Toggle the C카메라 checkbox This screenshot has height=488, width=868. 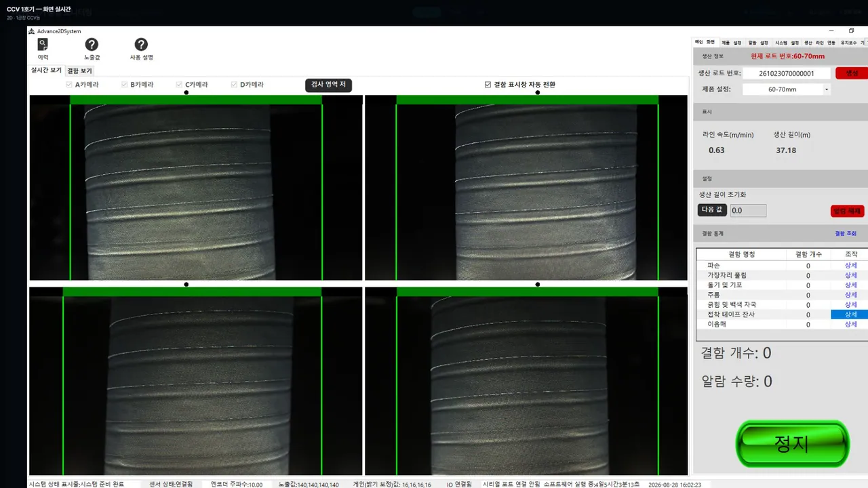pos(179,85)
